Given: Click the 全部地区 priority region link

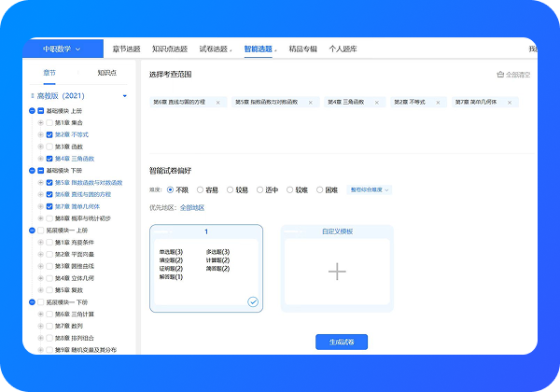Looking at the screenshot, I should (x=192, y=207).
